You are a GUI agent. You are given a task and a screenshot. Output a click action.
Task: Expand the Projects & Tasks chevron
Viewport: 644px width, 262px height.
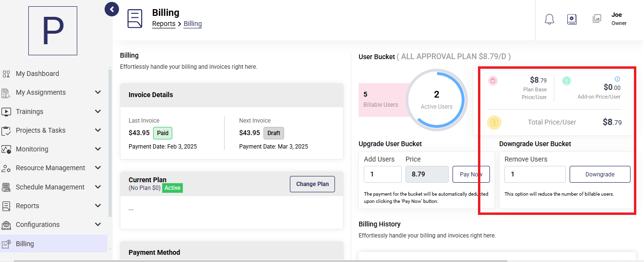point(98,130)
